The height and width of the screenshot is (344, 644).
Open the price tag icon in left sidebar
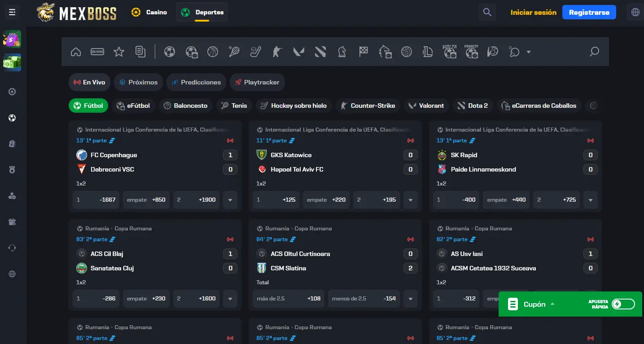pos(12,144)
